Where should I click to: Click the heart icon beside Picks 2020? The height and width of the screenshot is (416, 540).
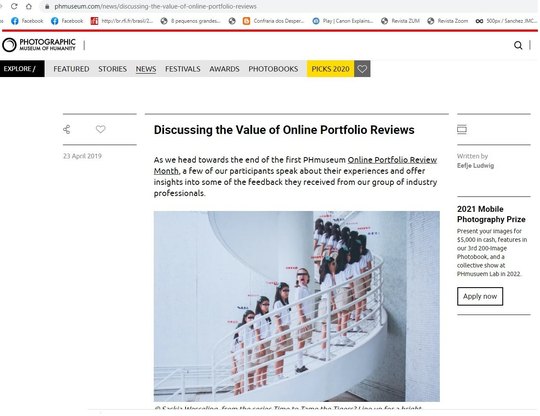(x=362, y=69)
